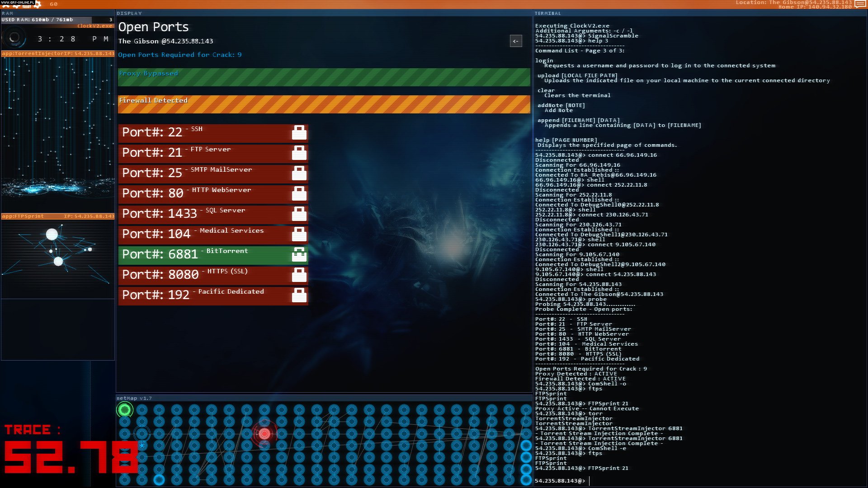Click the Proxy Bypassed progress bar
The width and height of the screenshot is (868, 488).
click(x=324, y=76)
